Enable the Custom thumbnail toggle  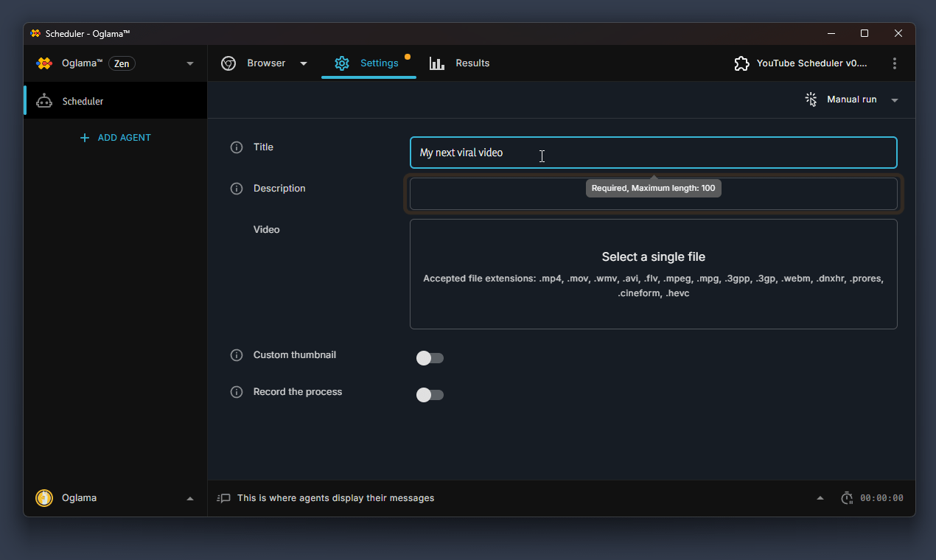[430, 357]
